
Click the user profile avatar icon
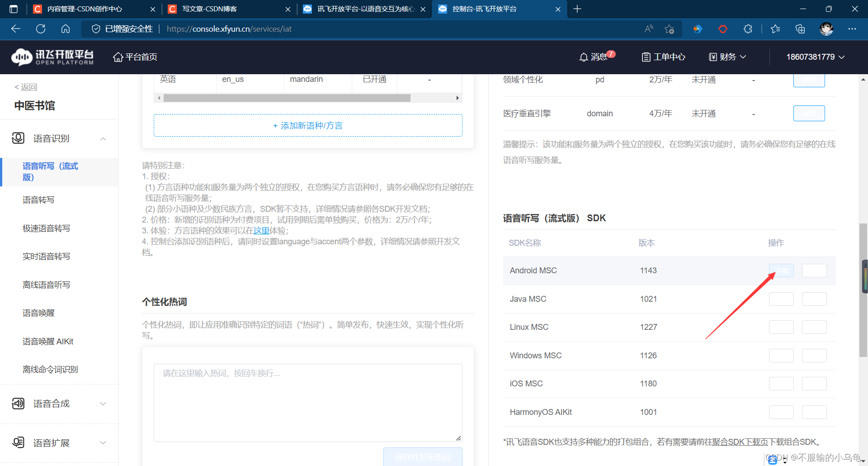[x=826, y=29]
